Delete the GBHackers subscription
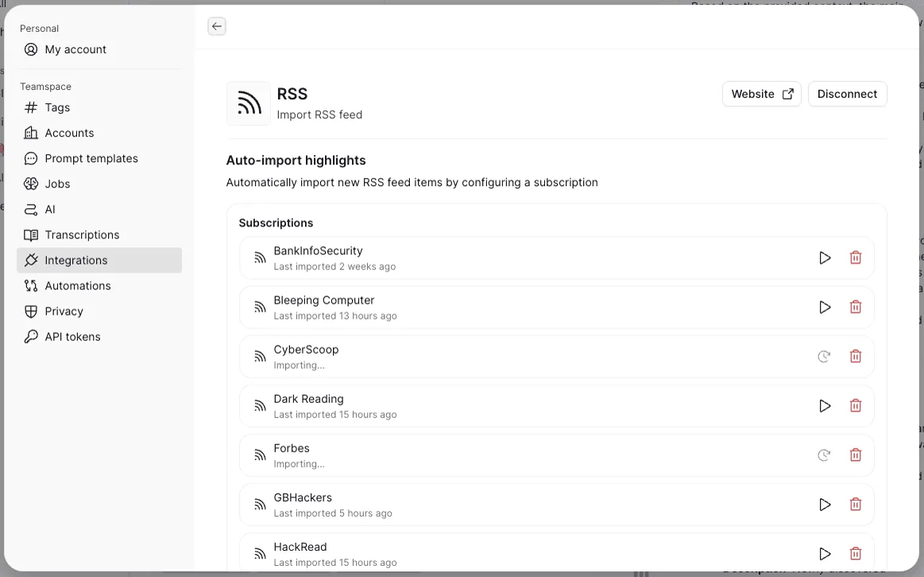The width and height of the screenshot is (924, 577). [855, 505]
